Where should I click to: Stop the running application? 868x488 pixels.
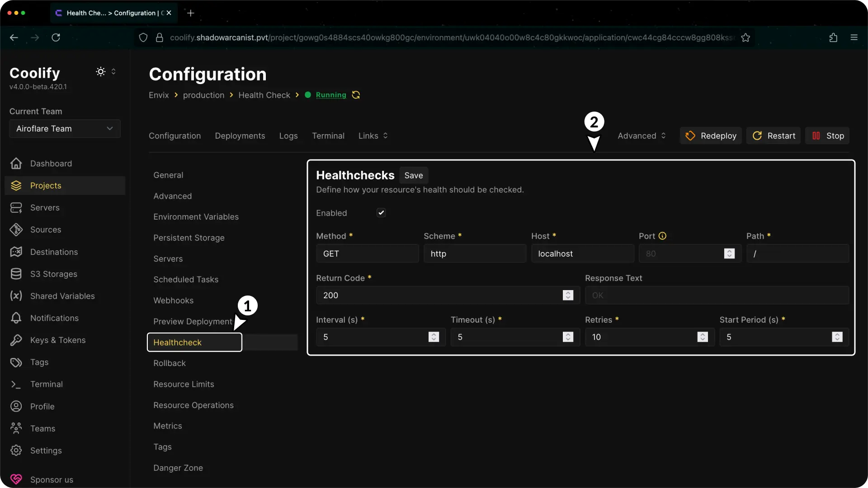(x=827, y=136)
